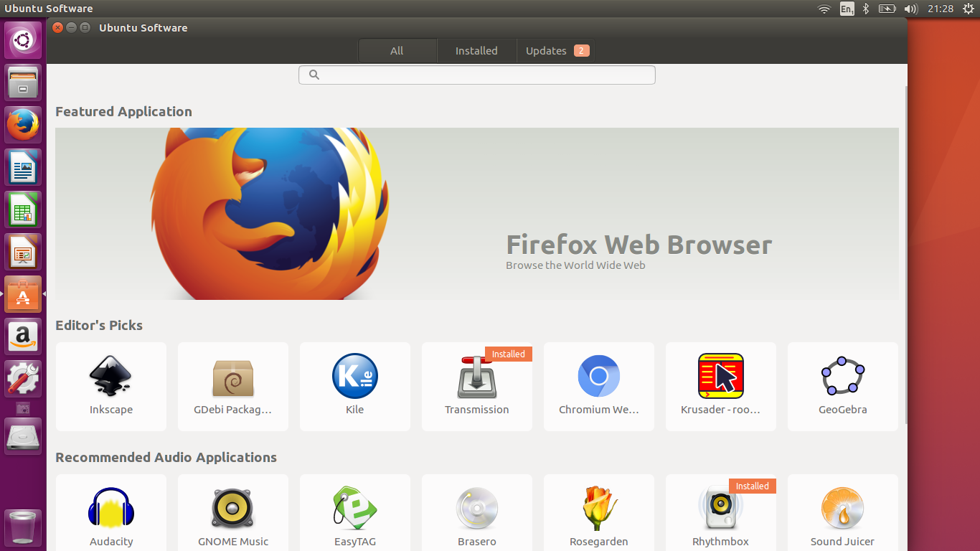Select the GDebi Package Installer icon
The width and height of the screenshot is (980, 551).
click(233, 377)
